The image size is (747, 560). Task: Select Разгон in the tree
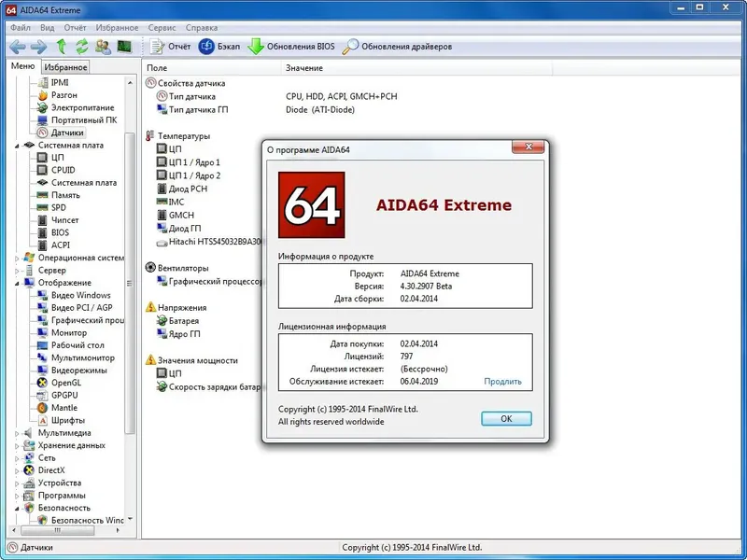click(x=63, y=95)
